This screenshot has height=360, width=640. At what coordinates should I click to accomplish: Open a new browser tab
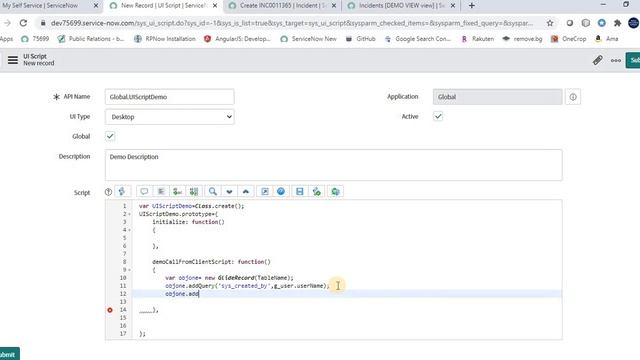(471, 6)
